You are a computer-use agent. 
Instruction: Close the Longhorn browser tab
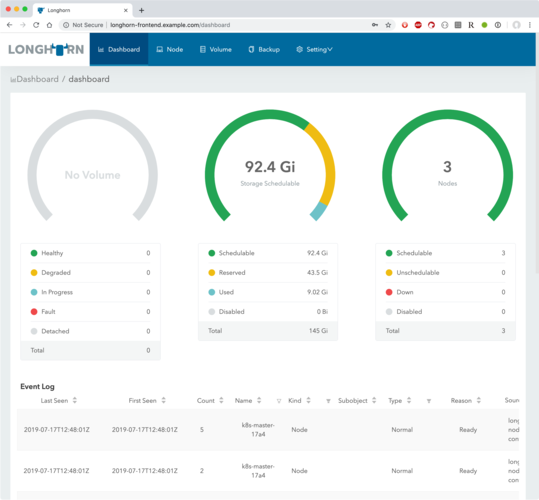(125, 10)
